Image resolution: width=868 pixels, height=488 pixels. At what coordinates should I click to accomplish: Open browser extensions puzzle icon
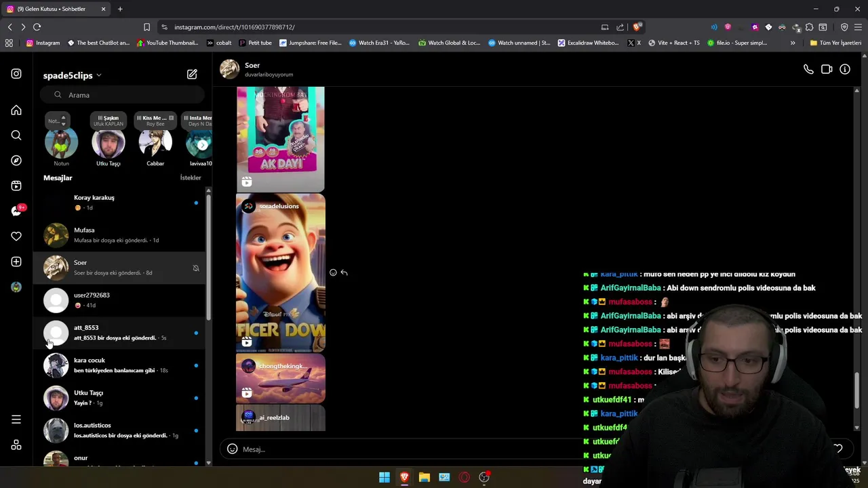click(809, 27)
